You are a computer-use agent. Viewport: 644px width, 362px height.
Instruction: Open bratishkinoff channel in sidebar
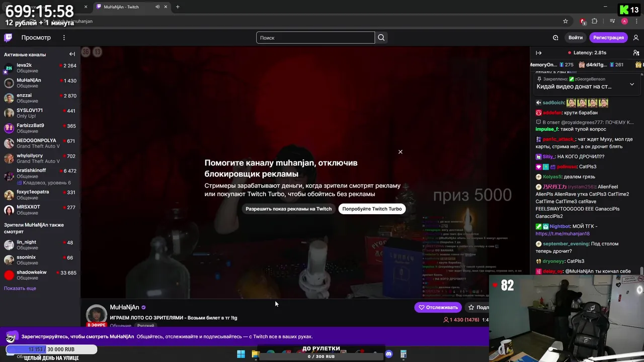coord(40,176)
